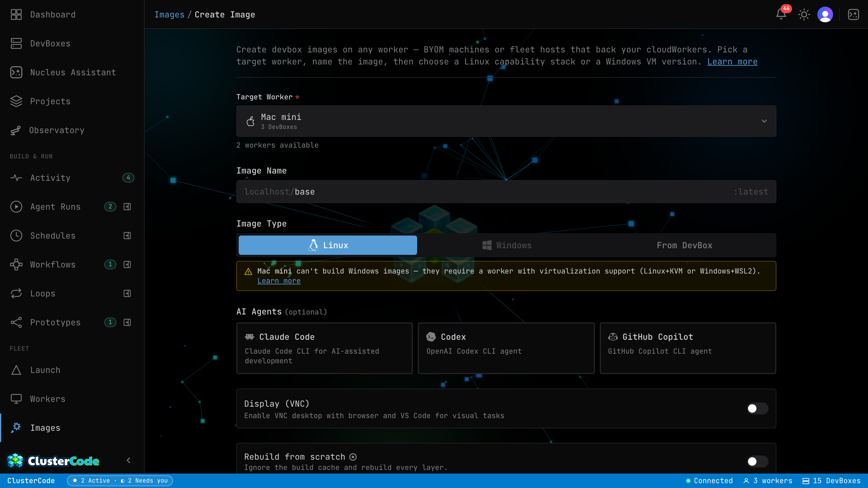Click the ClusterCode logo
The height and width of the screenshot is (488, 868).
53,461
